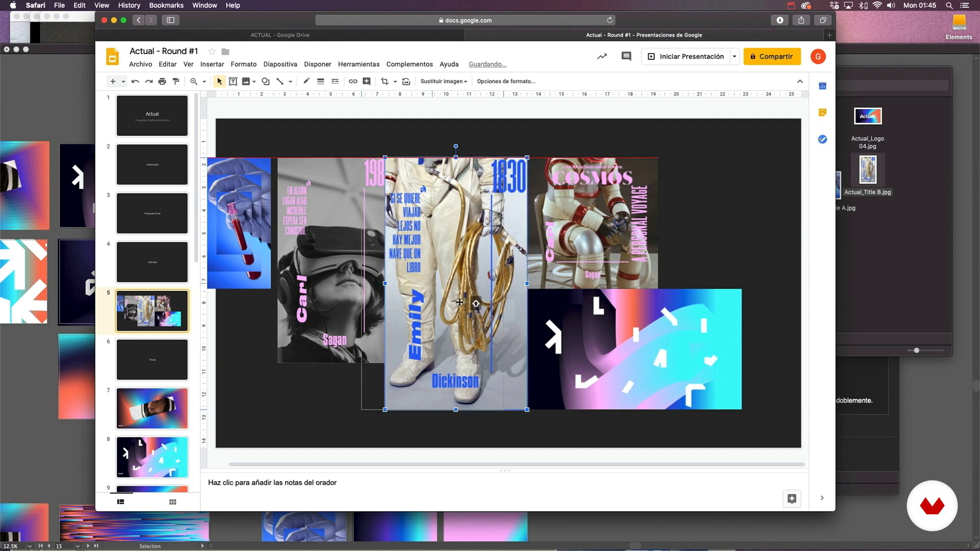Viewport: 980px width, 551px height.
Task: Select slide 1 thumbnail titled Actual
Action: point(152,116)
